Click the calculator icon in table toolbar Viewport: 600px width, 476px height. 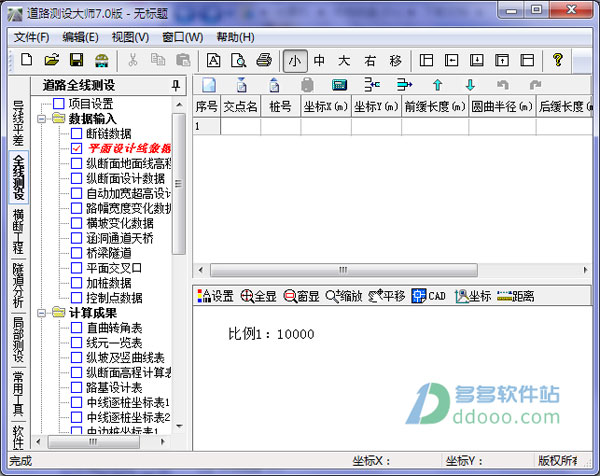[339, 85]
